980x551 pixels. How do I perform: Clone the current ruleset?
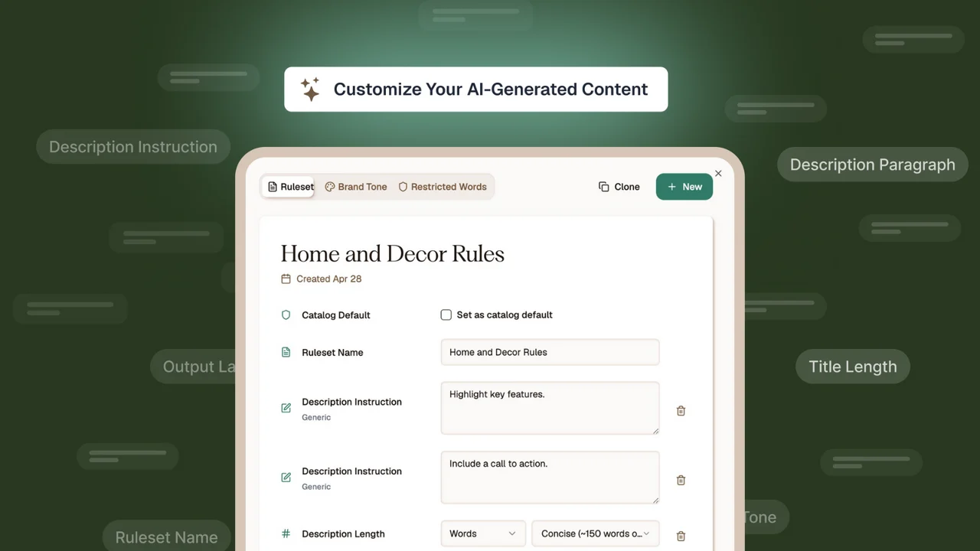(619, 187)
